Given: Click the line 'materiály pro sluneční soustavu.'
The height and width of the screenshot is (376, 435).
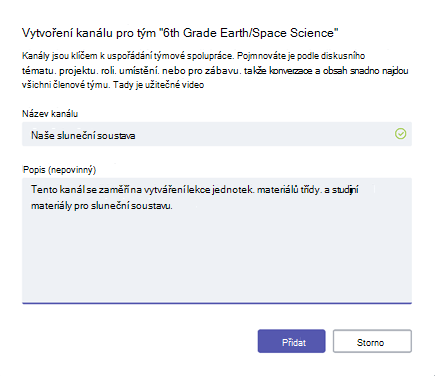Looking at the screenshot, I should (x=102, y=206).
